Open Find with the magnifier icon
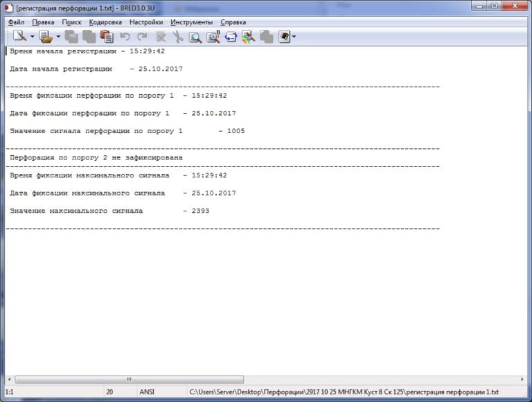This screenshot has width=532, height=402. click(x=195, y=37)
